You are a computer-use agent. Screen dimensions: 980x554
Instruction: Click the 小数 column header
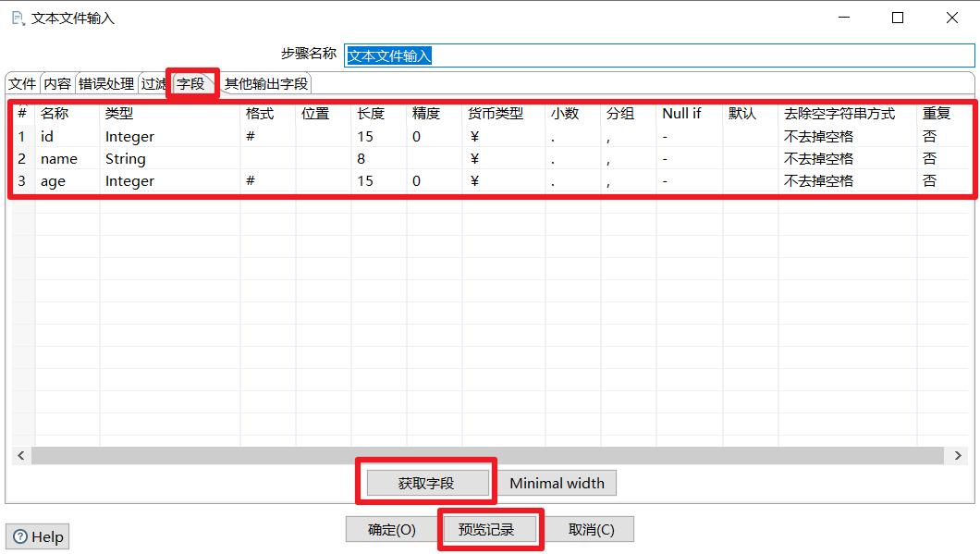point(574,113)
